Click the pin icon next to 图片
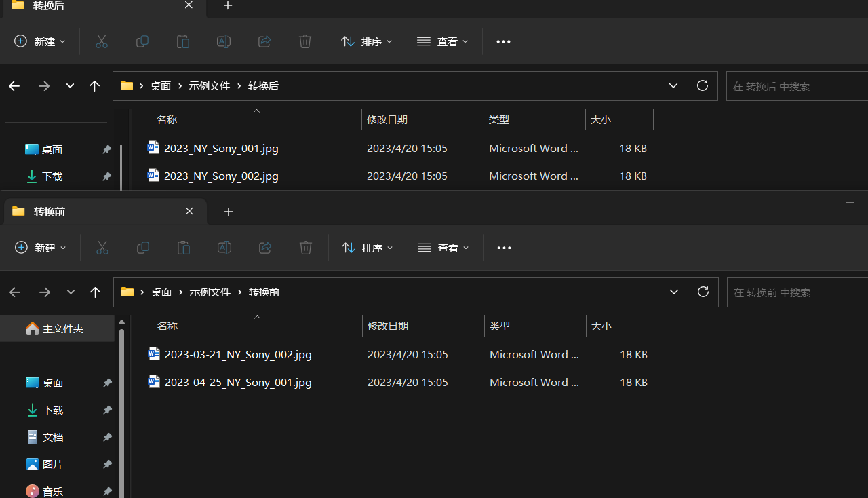The width and height of the screenshot is (868, 498). coord(106,464)
